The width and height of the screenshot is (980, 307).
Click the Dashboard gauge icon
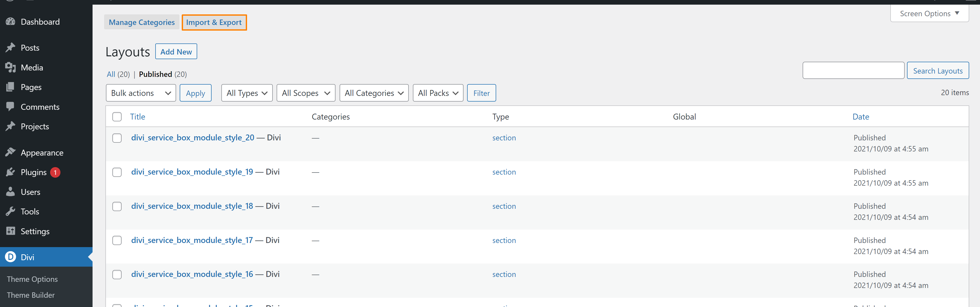tap(11, 22)
